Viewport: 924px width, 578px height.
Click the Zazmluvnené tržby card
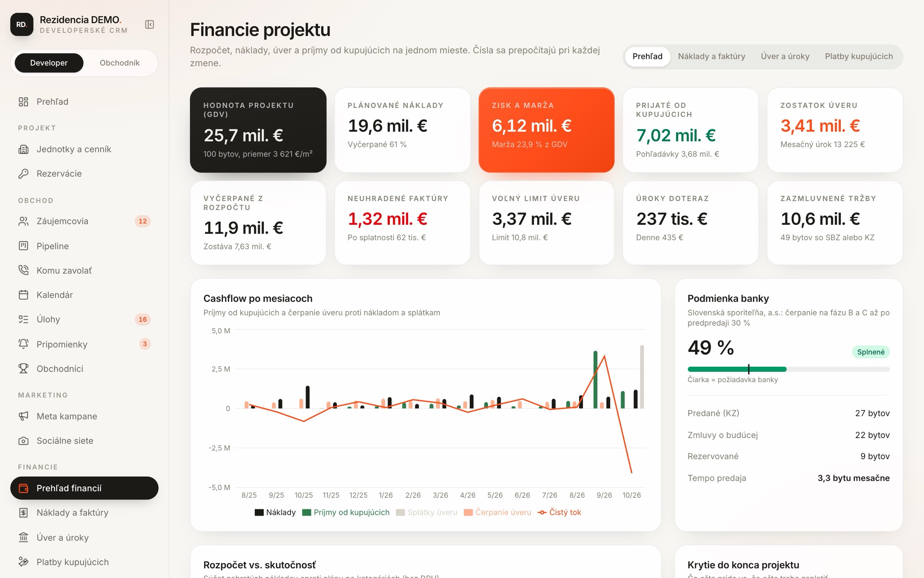click(x=835, y=223)
